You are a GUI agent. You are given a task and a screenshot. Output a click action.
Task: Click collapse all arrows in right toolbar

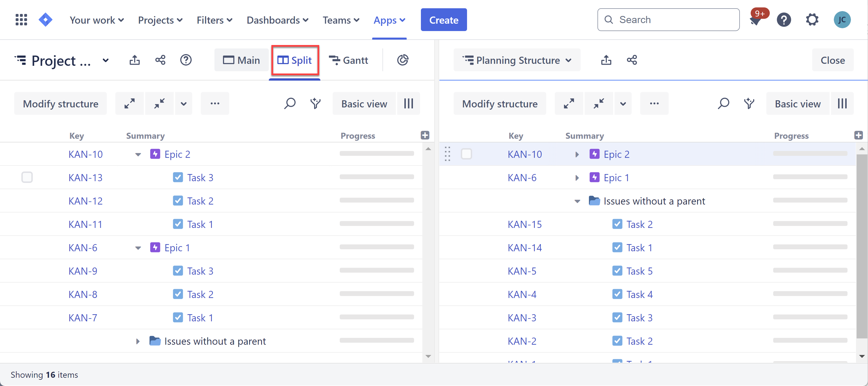tap(598, 103)
